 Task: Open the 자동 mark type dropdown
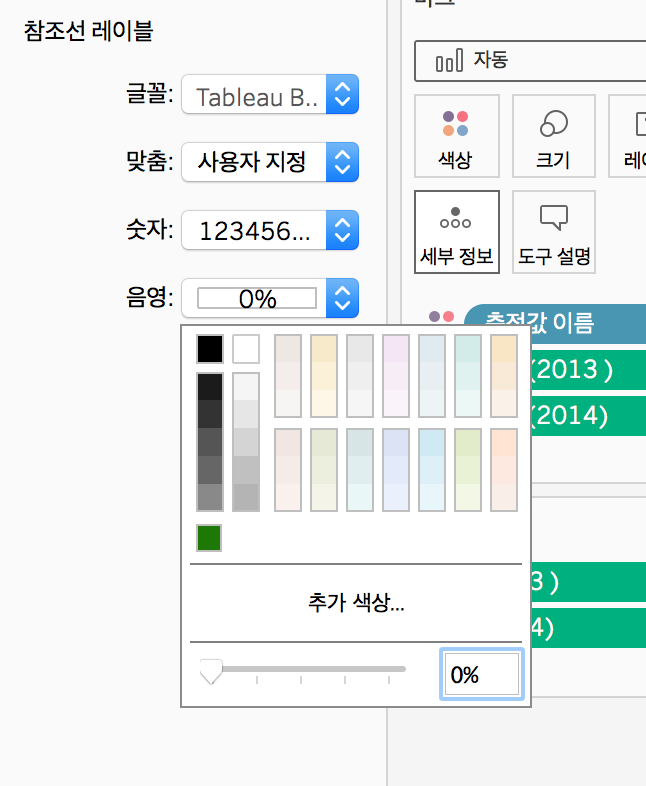click(530, 61)
